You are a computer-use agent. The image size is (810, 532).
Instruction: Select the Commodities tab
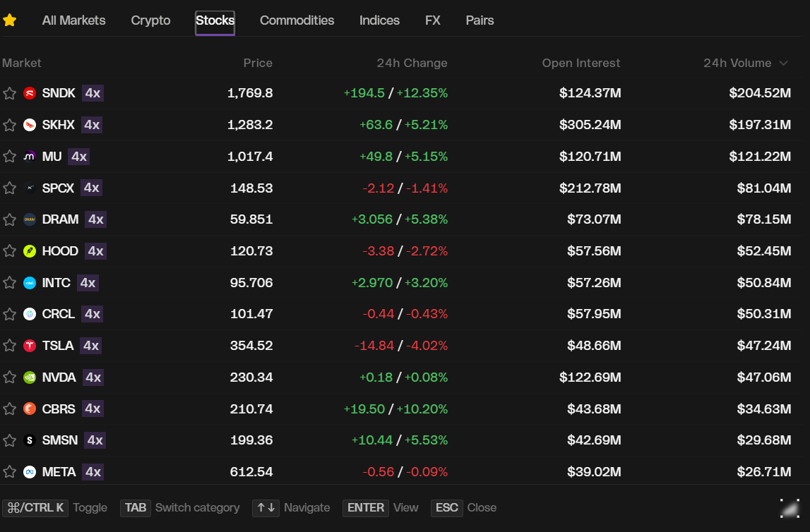(297, 20)
